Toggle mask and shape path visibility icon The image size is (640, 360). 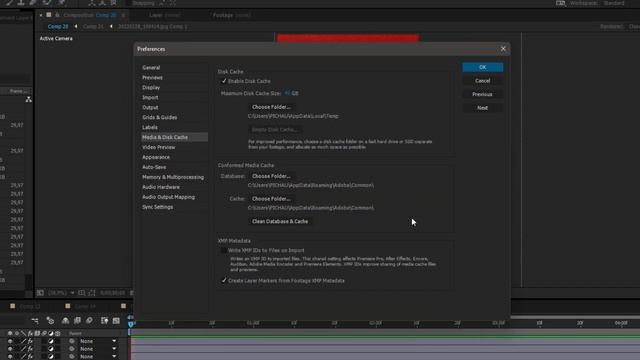click(x=92, y=293)
